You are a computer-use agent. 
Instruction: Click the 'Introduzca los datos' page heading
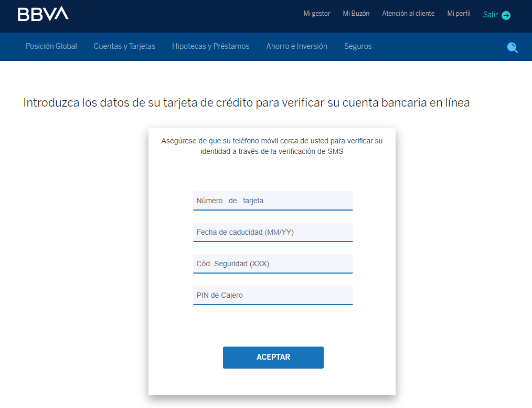click(x=246, y=103)
